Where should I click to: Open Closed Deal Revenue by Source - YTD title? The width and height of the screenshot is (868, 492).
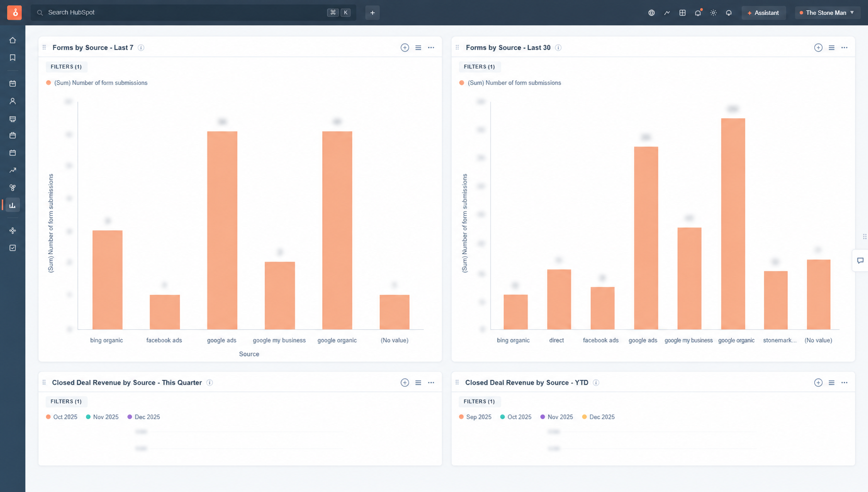click(527, 383)
